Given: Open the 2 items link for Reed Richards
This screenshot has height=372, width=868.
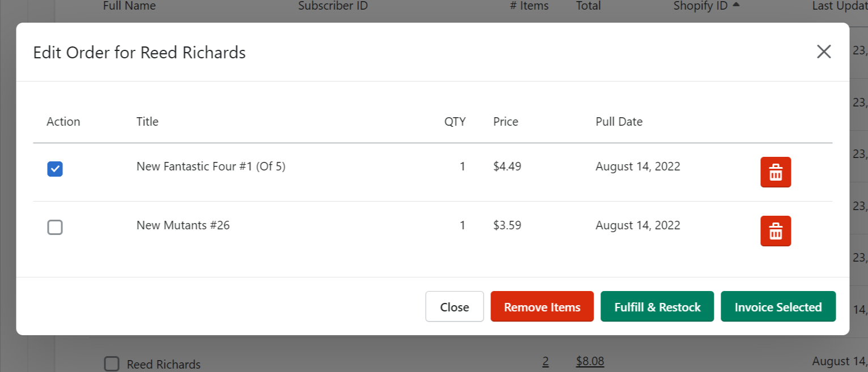Looking at the screenshot, I should click(x=545, y=362).
